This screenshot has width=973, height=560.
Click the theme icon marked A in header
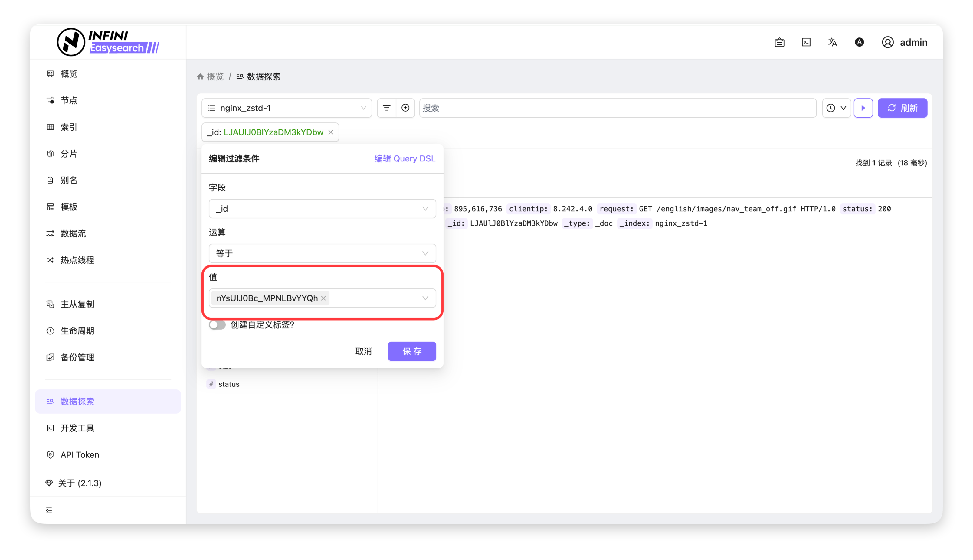(859, 42)
